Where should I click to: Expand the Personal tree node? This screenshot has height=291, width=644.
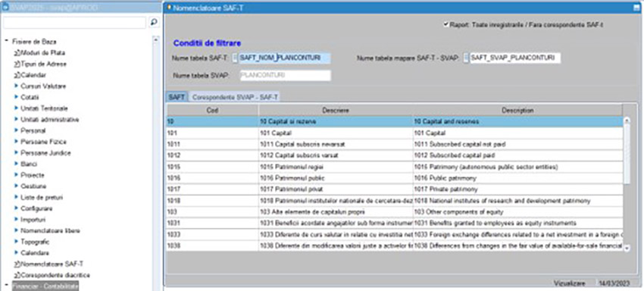(17, 130)
